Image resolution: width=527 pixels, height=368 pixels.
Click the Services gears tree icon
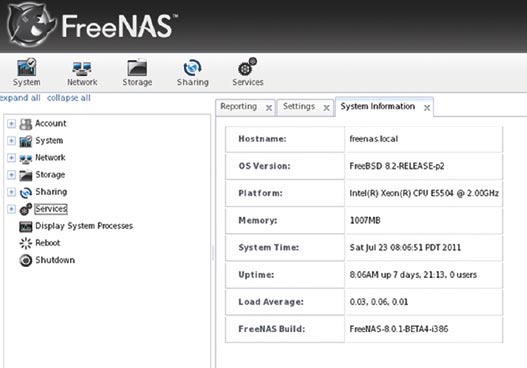tap(26, 209)
